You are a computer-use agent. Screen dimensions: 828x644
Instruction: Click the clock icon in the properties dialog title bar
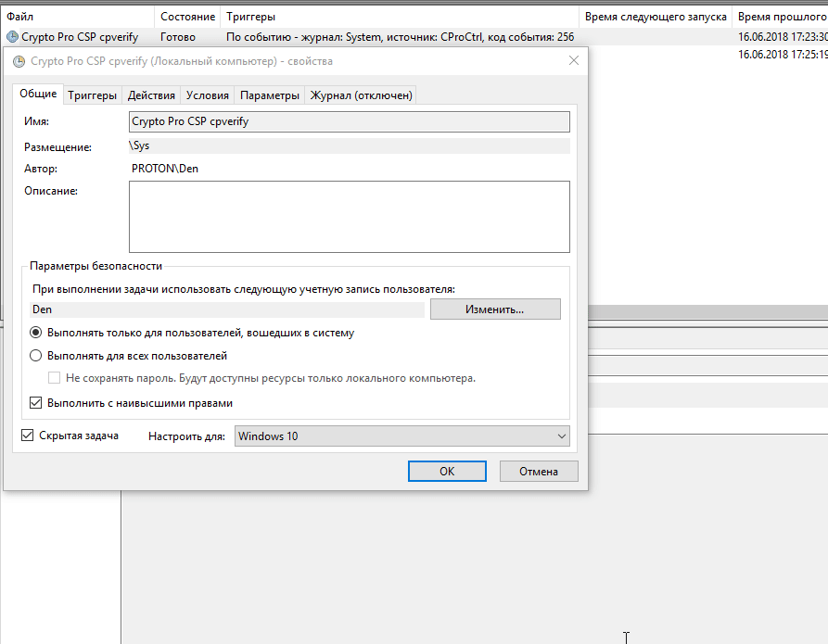[19, 62]
